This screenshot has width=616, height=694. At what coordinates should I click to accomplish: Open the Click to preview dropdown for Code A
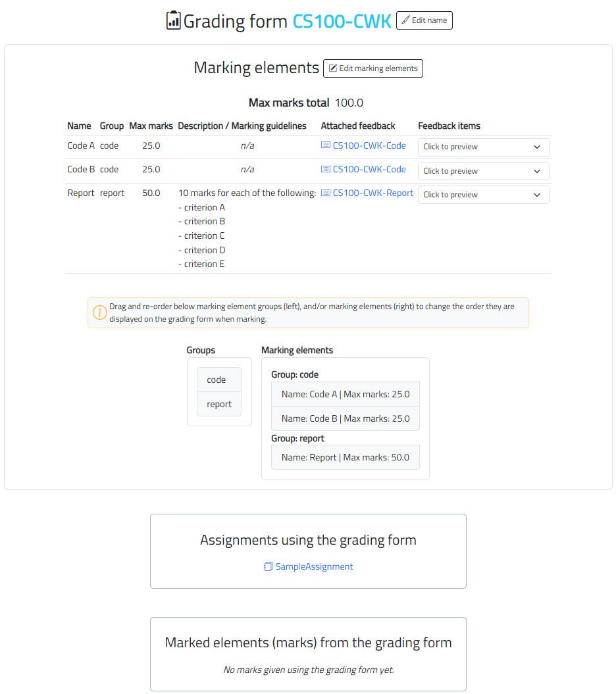483,147
